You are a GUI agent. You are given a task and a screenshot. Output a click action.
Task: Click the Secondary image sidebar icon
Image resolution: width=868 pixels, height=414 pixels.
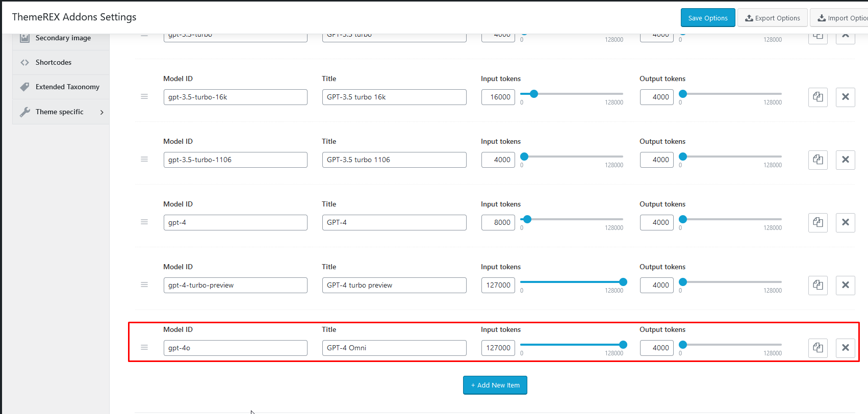click(24, 38)
